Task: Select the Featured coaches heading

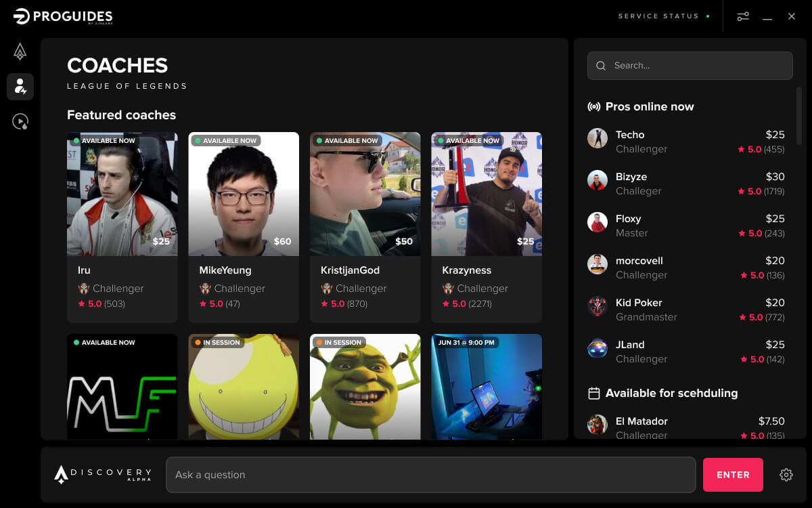Action: [121, 115]
